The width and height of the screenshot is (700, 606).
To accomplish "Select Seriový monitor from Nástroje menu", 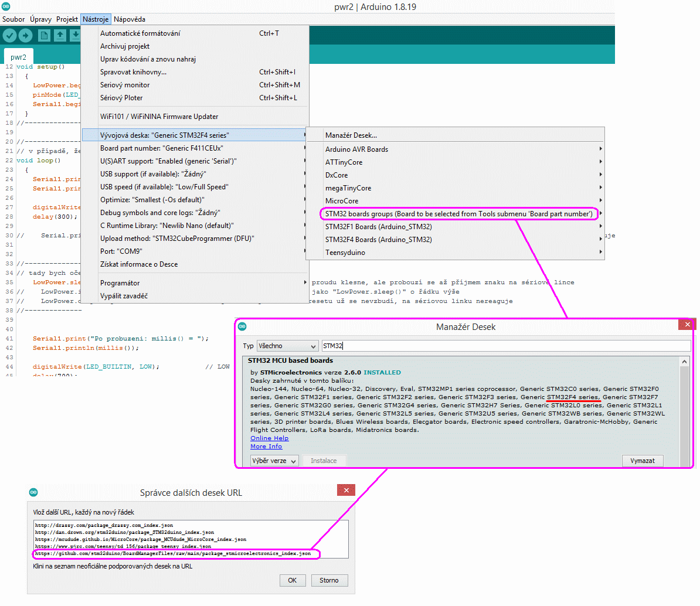I will 125,85.
